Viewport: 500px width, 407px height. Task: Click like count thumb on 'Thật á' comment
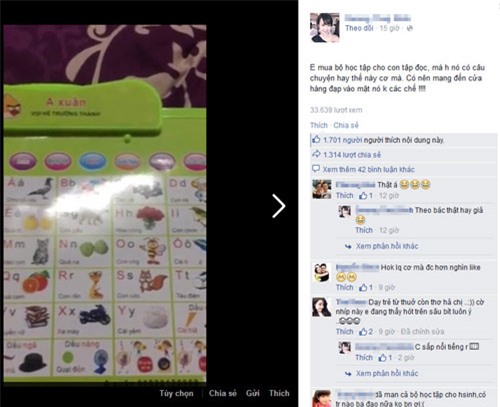pos(363,195)
